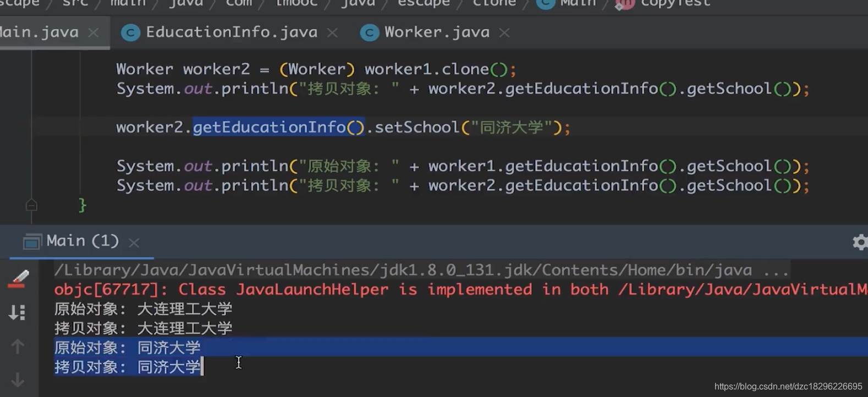Click the highlighted getEducationInfo() call
Screen dimensions: 868x397
pyautogui.click(x=279, y=128)
